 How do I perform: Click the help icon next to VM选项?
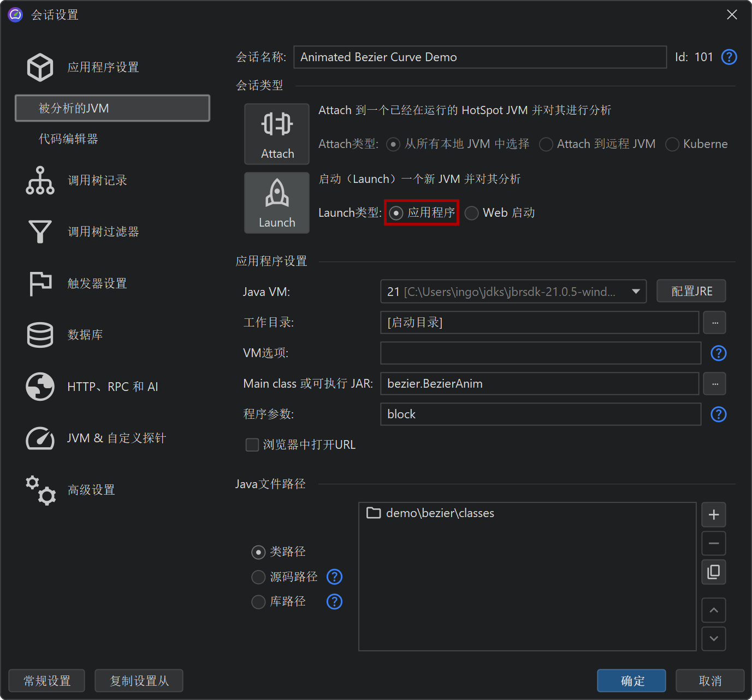[x=718, y=353]
